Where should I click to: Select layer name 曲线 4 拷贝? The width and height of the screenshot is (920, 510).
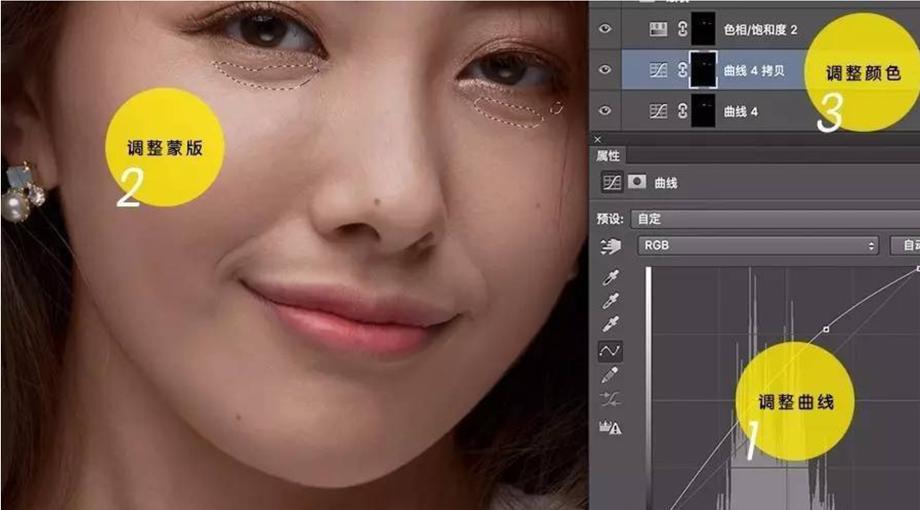[x=754, y=70]
